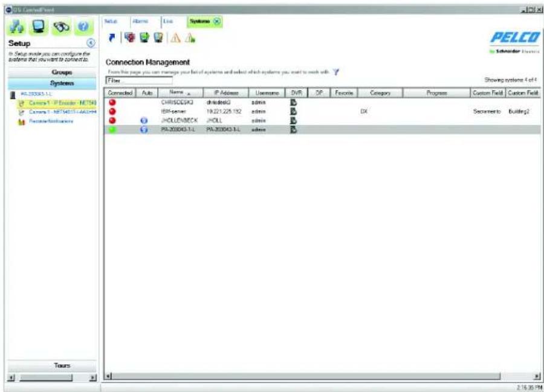Open the Systems section in sidebar
Viewport: 544px width, 392px height.
coord(52,83)
